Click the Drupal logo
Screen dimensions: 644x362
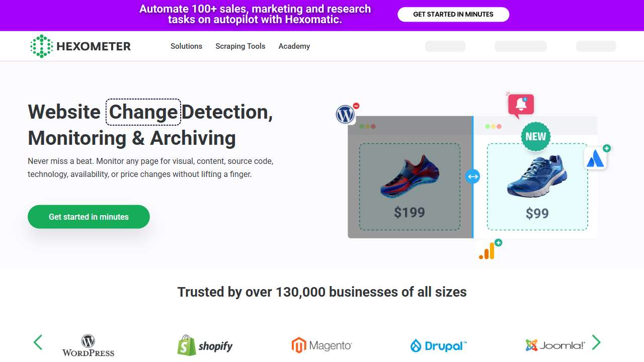439,345
